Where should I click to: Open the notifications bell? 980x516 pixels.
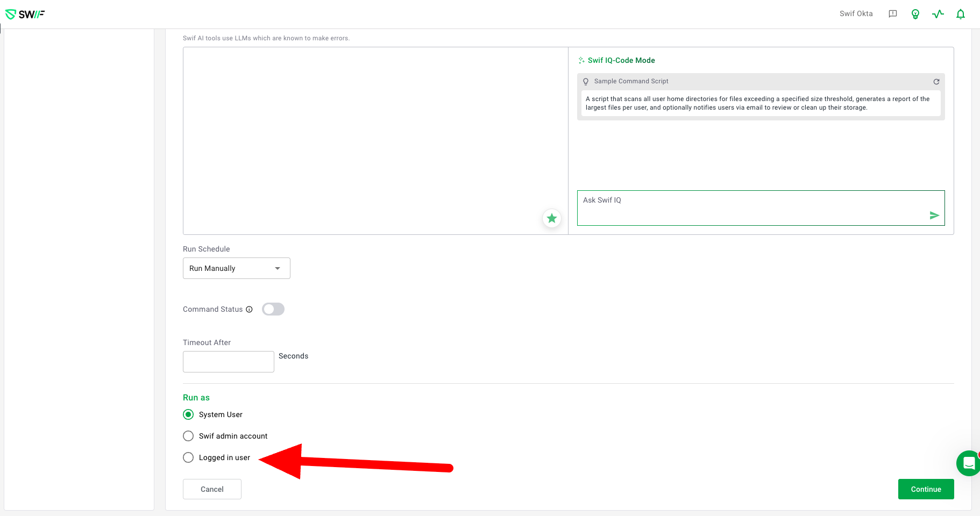pos(961,14)
